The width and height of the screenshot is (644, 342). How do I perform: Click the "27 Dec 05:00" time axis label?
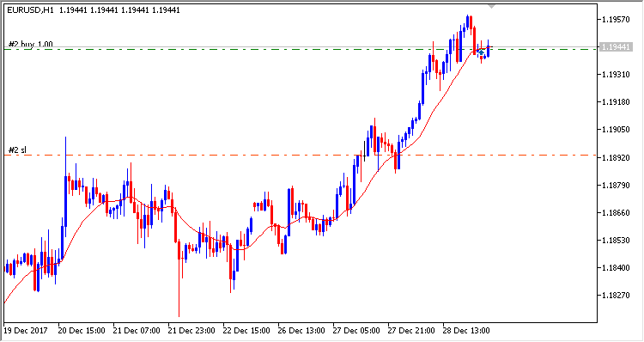(356, 331)
